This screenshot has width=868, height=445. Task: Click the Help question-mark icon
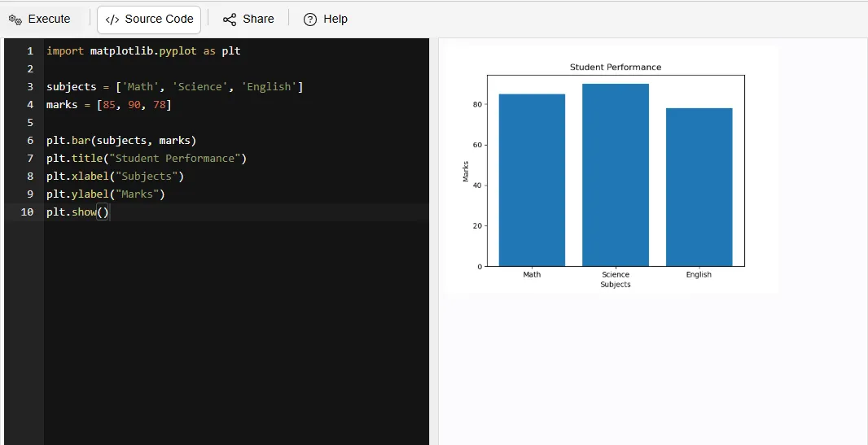click(310, 20)
